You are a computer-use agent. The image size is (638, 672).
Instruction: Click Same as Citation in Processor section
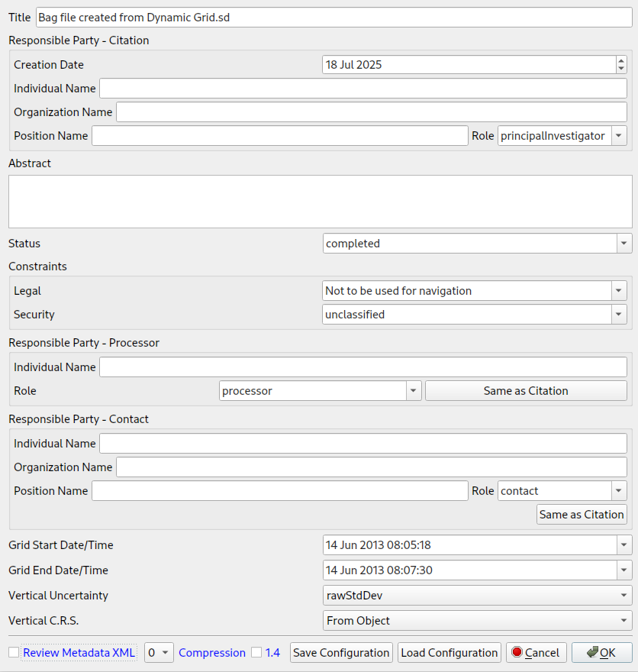526,391
